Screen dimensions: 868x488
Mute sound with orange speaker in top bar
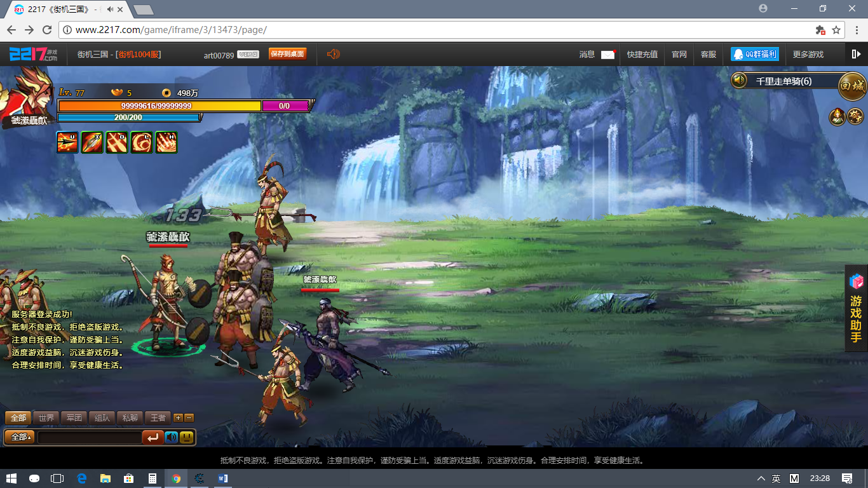(x=334, y=54)
